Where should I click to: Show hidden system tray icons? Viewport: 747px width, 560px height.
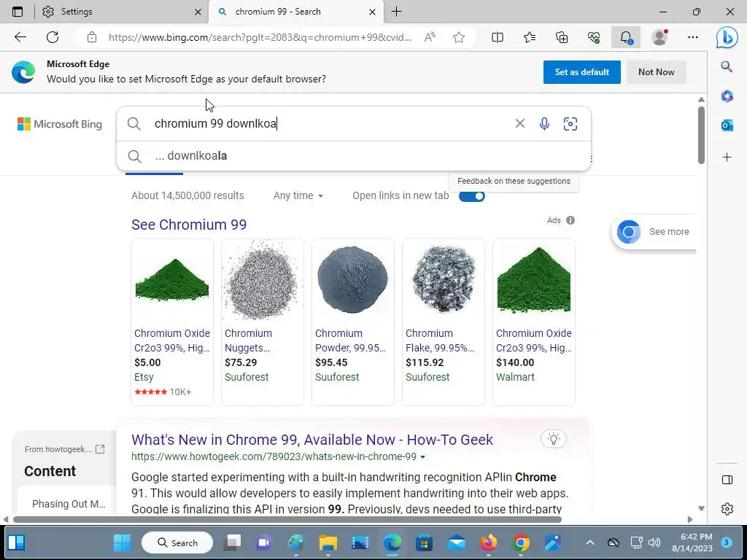pyautogui.click(x=589, y=542)
